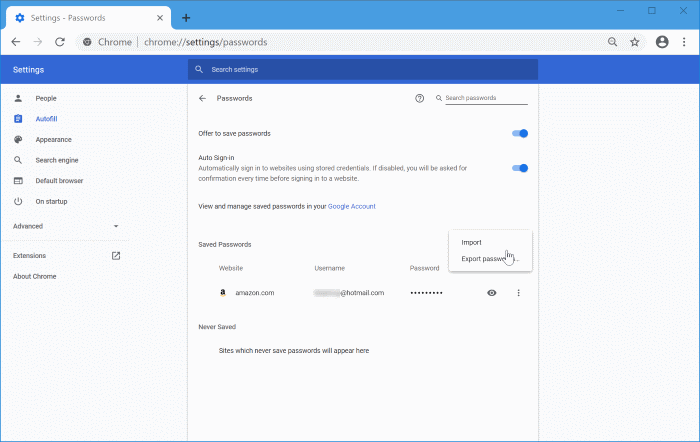This screenshot has height=442, width=700.
Task: Choose Export passwords from the popup menu
Action: coord(488,260)
